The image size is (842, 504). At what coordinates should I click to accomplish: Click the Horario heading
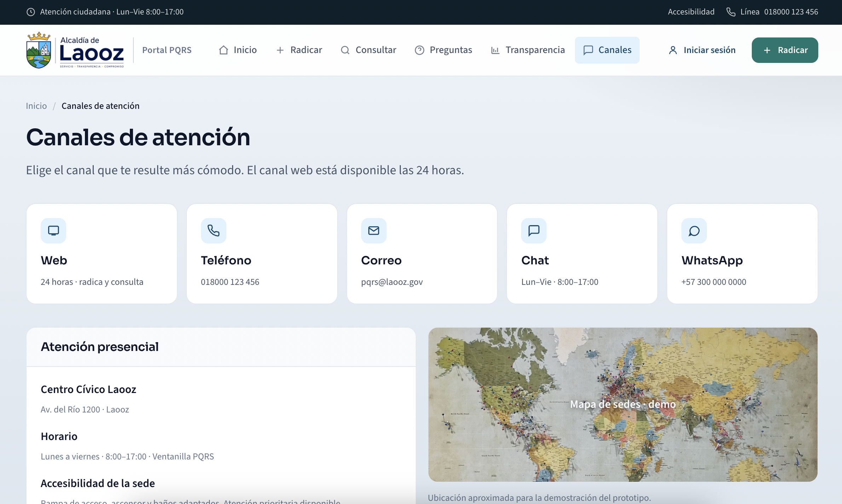pyautogui.click(x=59, y=436)
